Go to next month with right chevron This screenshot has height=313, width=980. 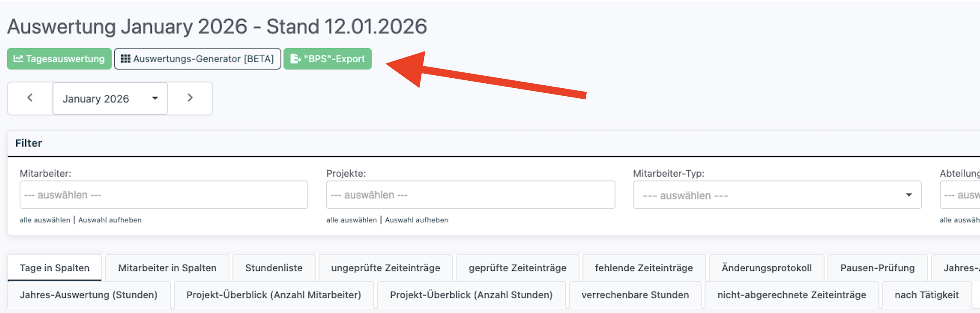point(190,98)
